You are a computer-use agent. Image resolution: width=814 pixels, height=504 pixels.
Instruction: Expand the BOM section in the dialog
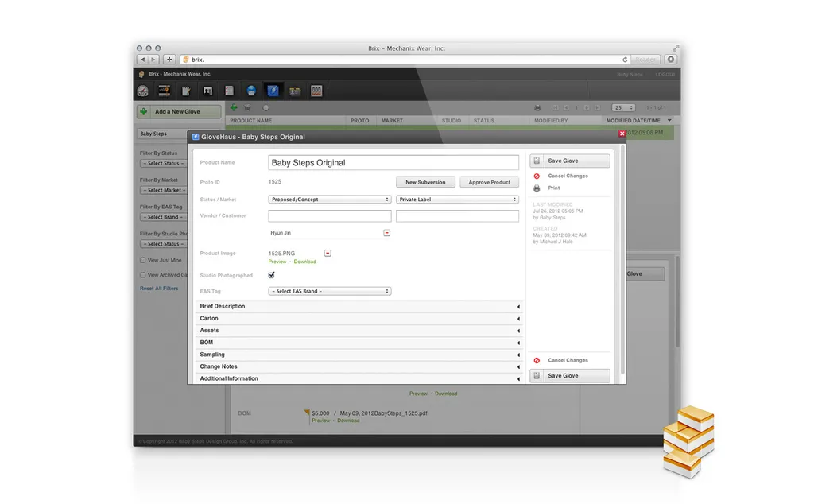pyautogui.click(x=359, y=343)
